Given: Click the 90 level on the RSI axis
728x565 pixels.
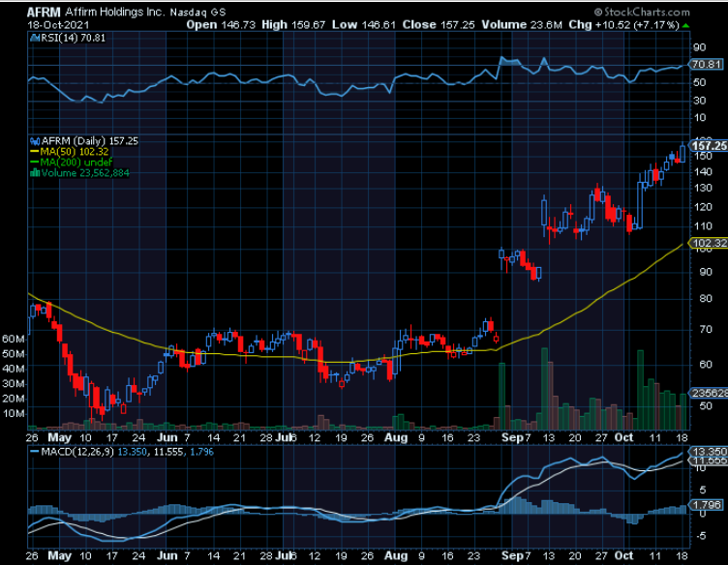Looking at the screenshot, I should (699, 47).
